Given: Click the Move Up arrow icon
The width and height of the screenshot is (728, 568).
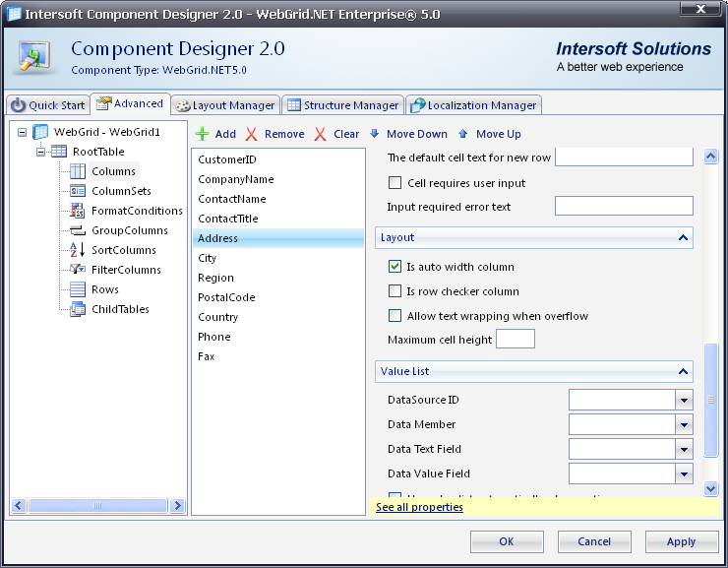Looking at the screenshot, I should tap(463, 134).
